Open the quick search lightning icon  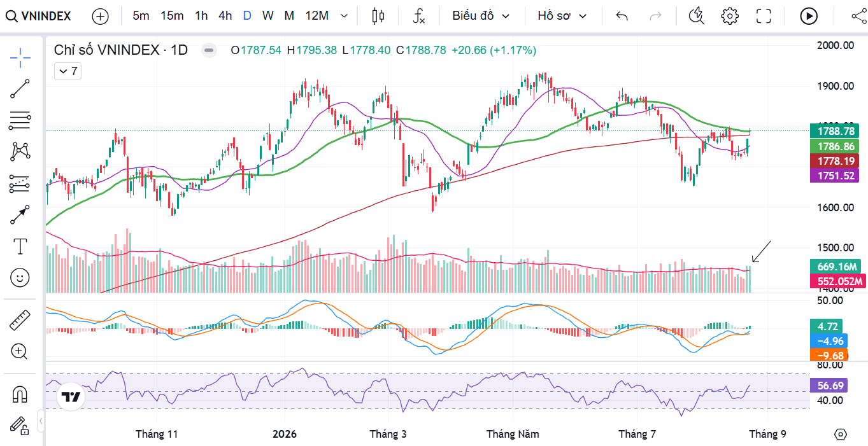(x=697, y=16)
